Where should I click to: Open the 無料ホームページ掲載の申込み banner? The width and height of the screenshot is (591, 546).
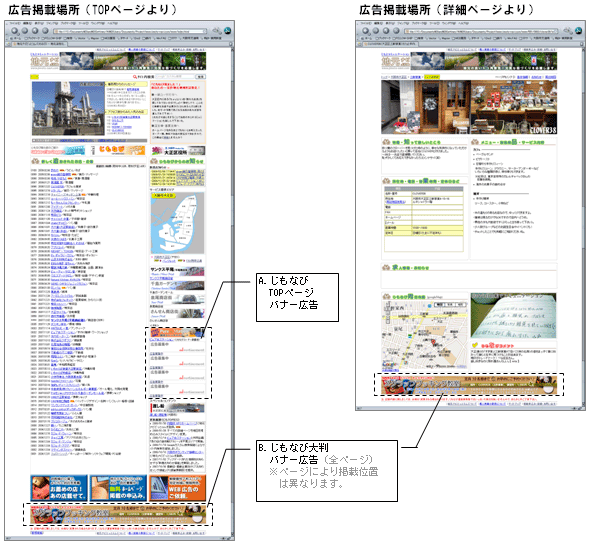tap(118, 488)
